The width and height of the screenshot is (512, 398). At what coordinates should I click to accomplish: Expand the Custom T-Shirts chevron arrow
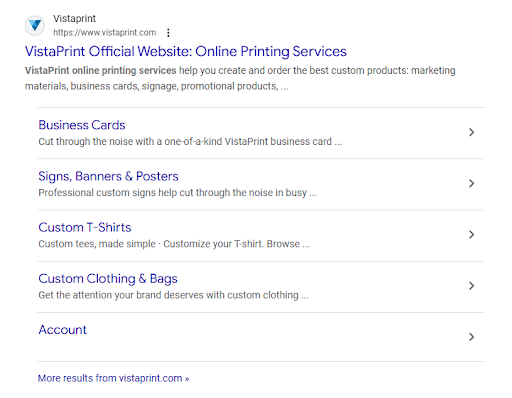471,235
